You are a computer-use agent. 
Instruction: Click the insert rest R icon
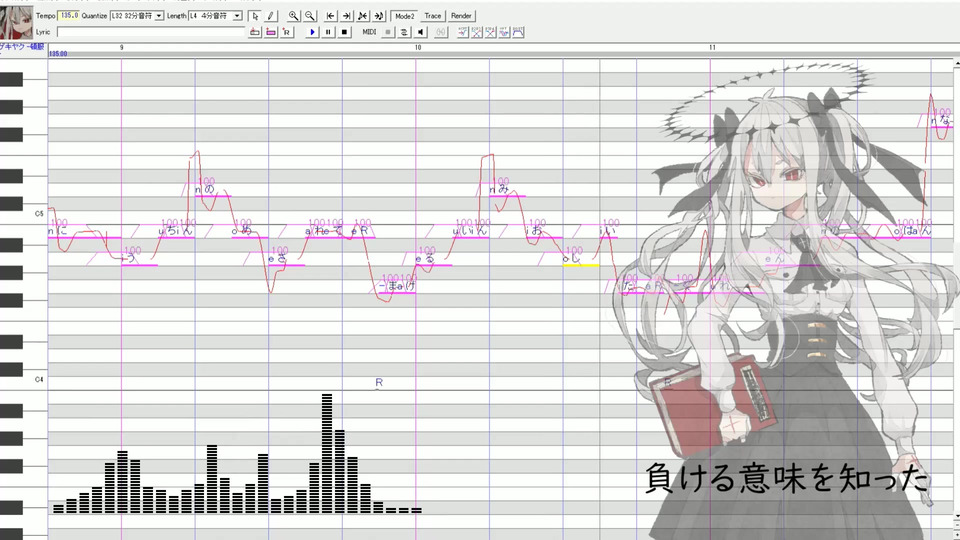[x=287, y=32]
